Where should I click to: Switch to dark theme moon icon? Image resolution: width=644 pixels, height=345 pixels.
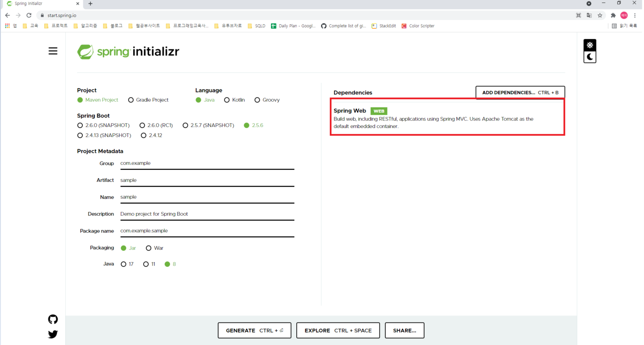click(590, 57)
